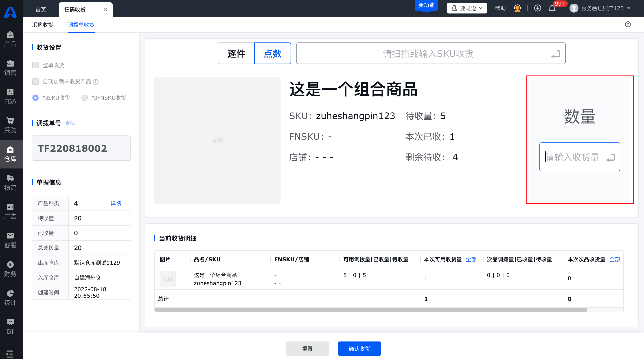The width and height of the screenshot is (644, 359).
Task: Click the 新功能 banner
Action: [426, 6]
